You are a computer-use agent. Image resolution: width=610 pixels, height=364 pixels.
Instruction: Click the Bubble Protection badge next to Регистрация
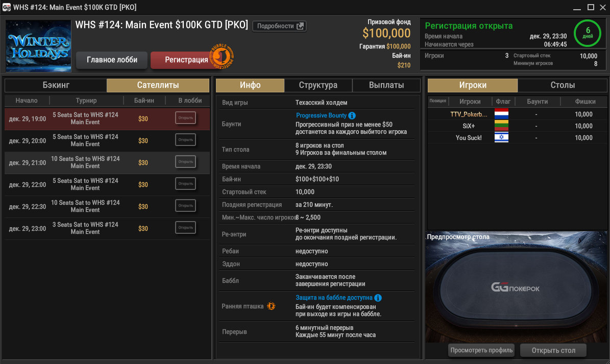coord(221,57)
